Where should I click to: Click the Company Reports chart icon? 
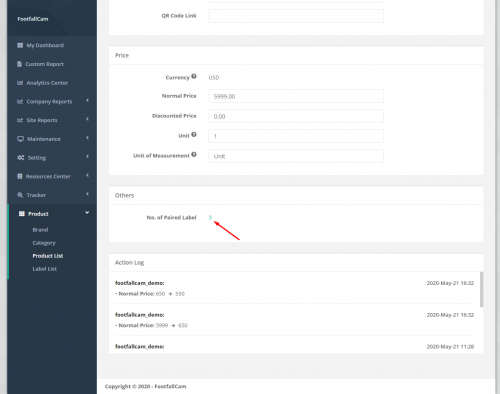click(x=20, y=101)
